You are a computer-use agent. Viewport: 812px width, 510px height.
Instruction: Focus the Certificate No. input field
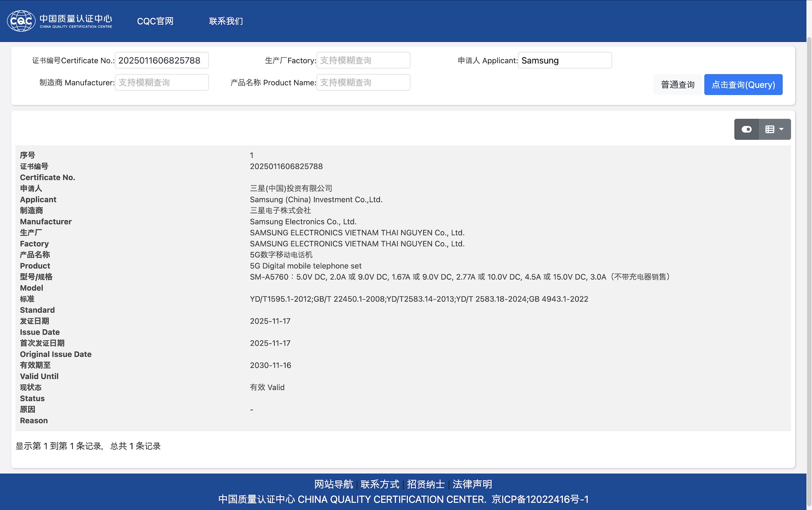click(x=162, y=60)
